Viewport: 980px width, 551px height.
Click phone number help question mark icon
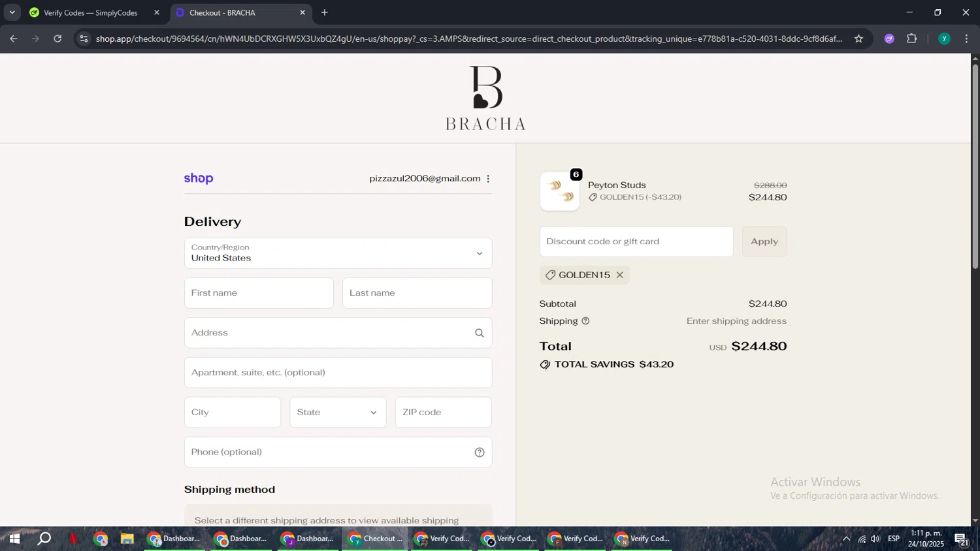point(479,452)
